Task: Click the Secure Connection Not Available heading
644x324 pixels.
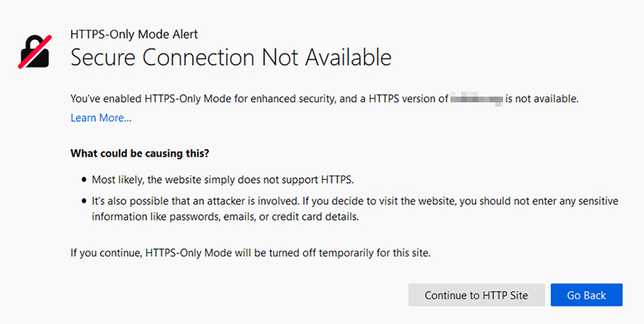Action: click(x=230, y=57)
